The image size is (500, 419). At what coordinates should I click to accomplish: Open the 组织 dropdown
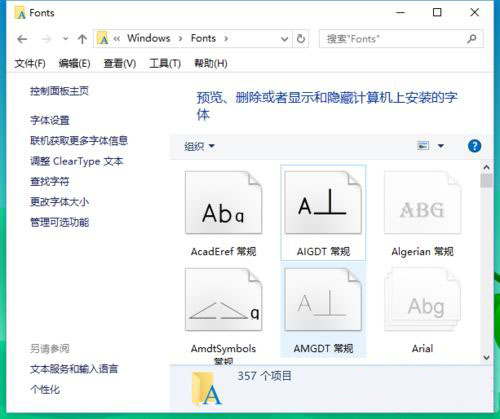point(199,146)
